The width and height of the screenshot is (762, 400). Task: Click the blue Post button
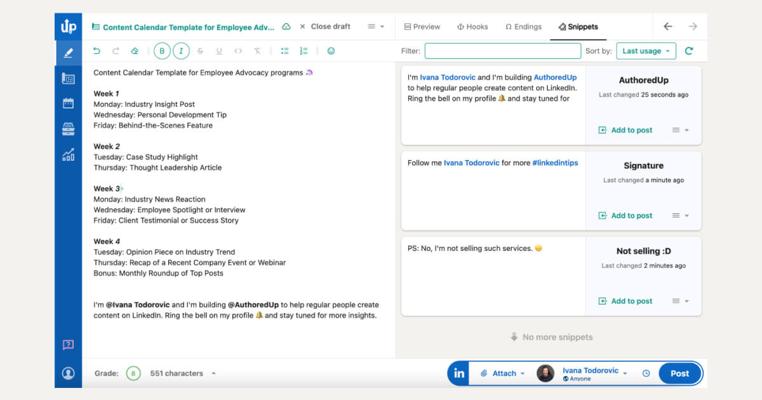[x=679, y=373]
